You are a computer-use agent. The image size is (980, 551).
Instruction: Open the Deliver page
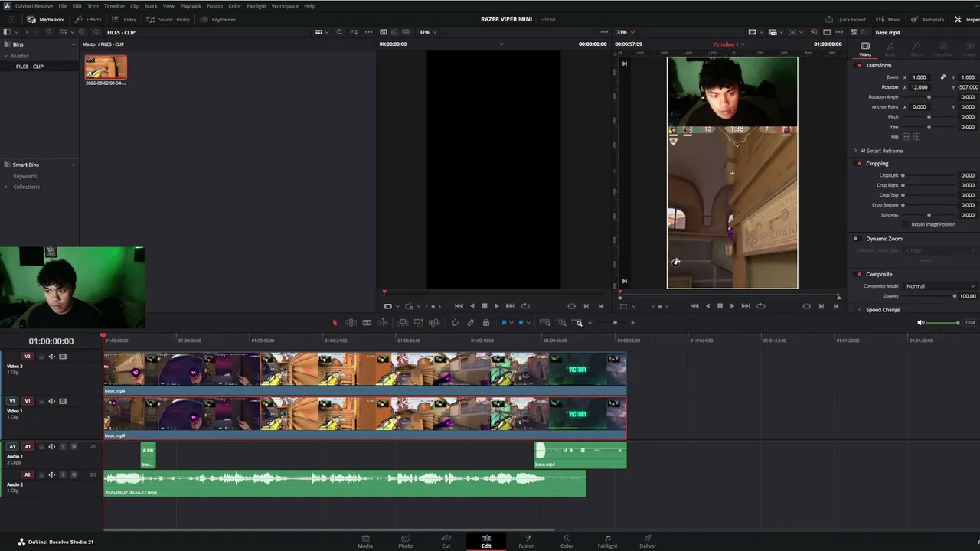(648, 541)
